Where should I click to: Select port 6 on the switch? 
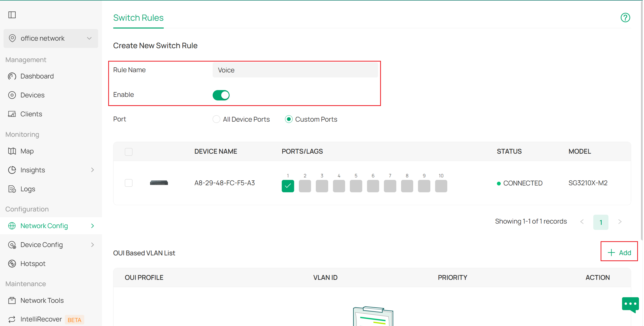tap(373, 186)
